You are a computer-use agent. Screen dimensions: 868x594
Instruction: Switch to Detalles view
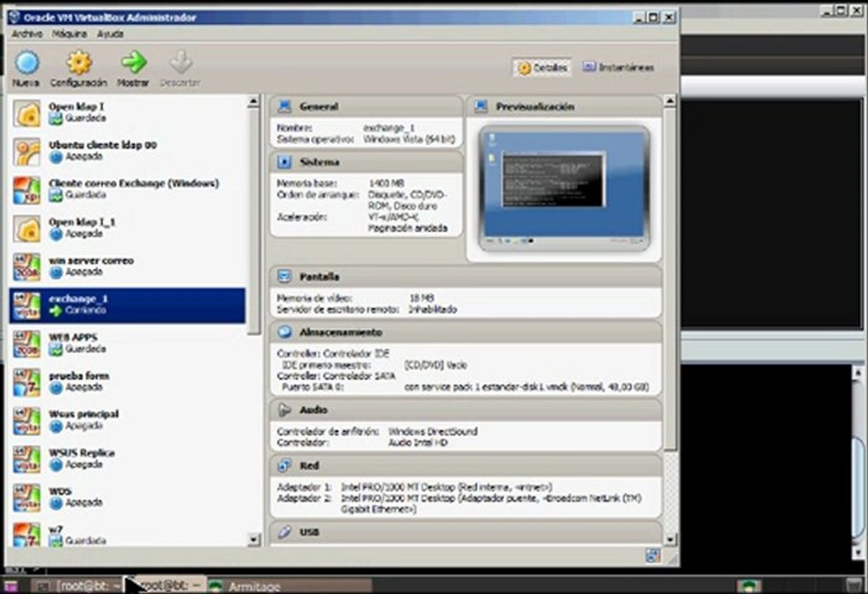click(542, 68)
